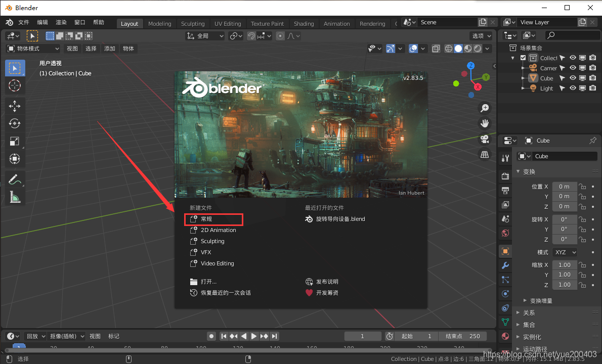Image resolution: width=602 pixels, height=364 pixels.
Task: Open the Object Data mesh tab
Action: coord(505,322)
